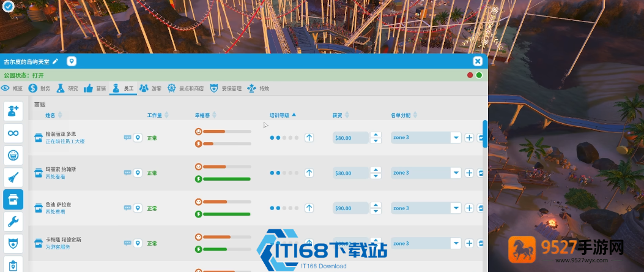Switch to the 安保管理 security management tab
644x272 pixels.
pos(226,88)
